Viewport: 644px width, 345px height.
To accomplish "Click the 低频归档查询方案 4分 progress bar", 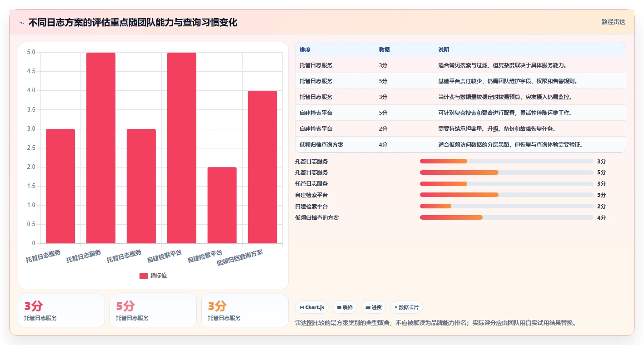I will click(506, 217).
